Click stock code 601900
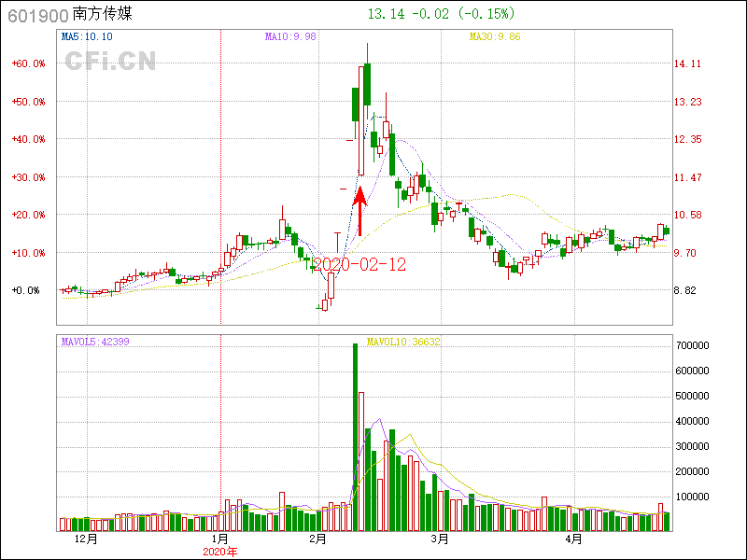The image size is (747, 560). [38, 15]
